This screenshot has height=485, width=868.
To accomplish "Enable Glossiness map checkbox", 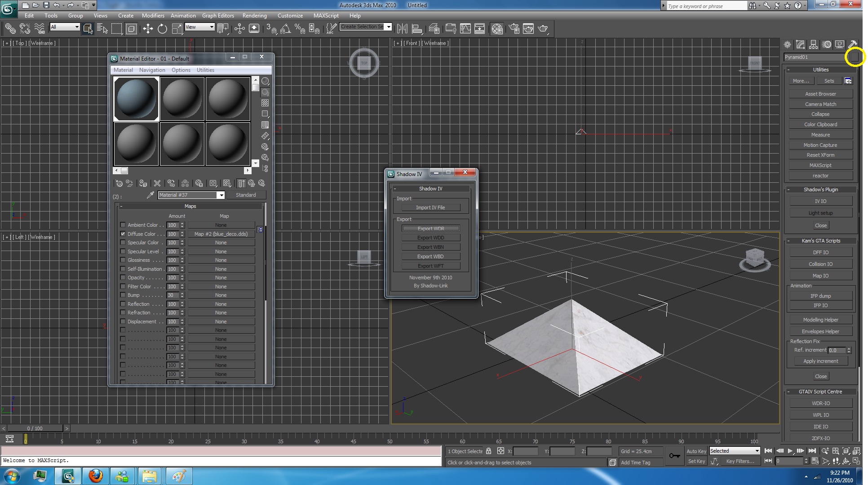I will [x=123, y=260].
